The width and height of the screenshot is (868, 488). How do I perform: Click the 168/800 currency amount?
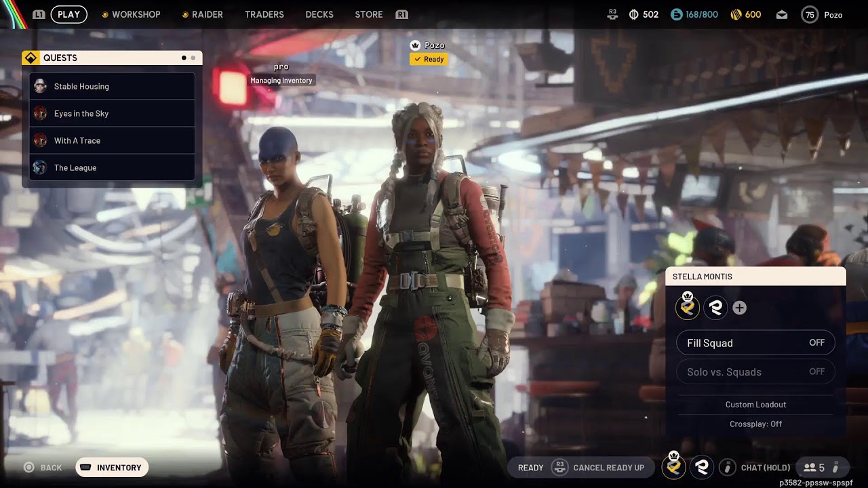(x=702, y=14)
